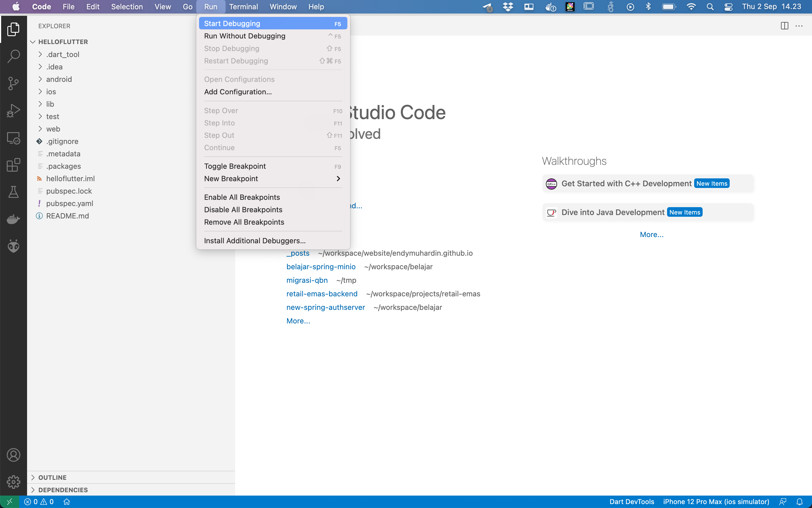Select Toggle Breakpoint menu item
This screenshot has width=812, height=508.
tap(273, 166)
